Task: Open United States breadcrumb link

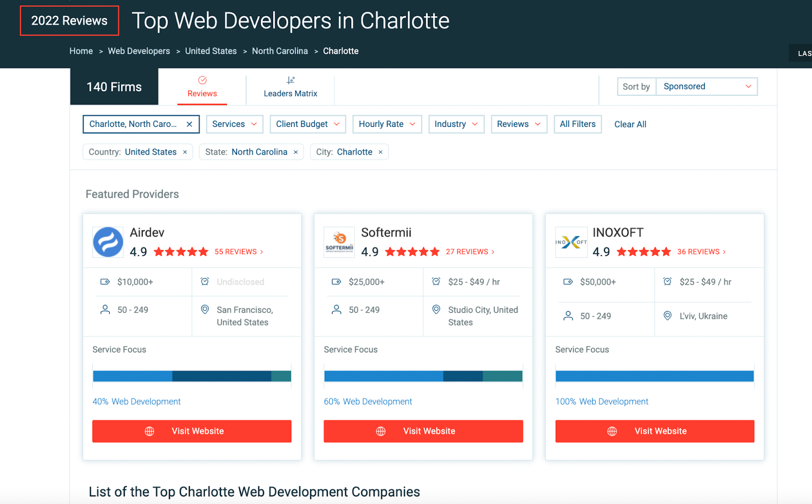Action: click(211, 51)
